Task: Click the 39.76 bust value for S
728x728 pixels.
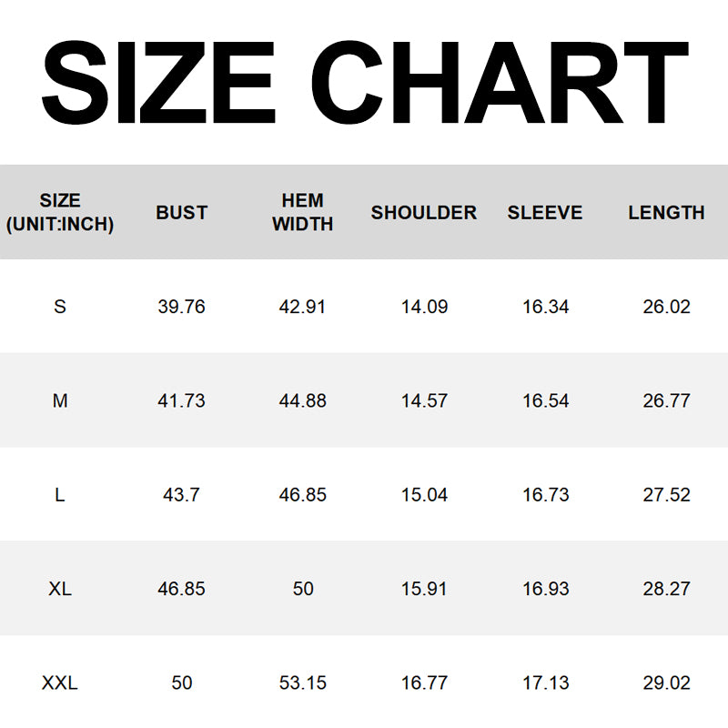Action: click(x=181, y=307)
